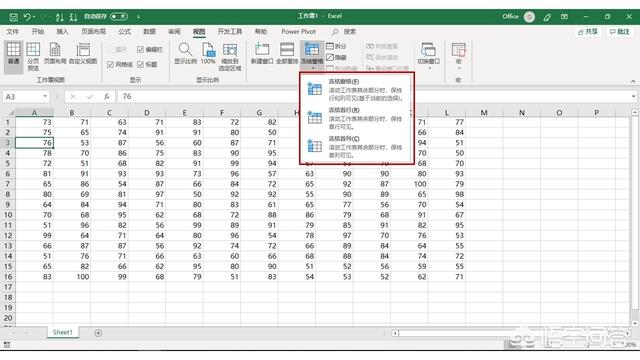Viewport: 640px width, 360px height.
Task: Open Custom Views (自定义视图)
Action: tap(83, 53)
